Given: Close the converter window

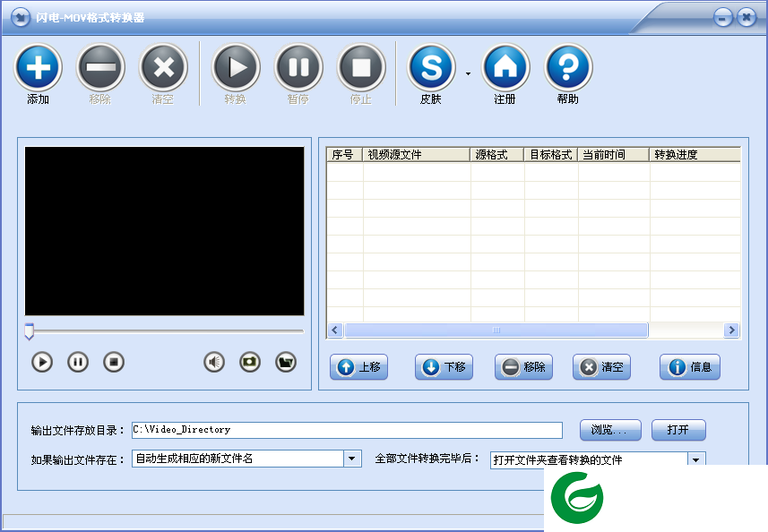Looking at the screenshot, I should pos(746,18).
